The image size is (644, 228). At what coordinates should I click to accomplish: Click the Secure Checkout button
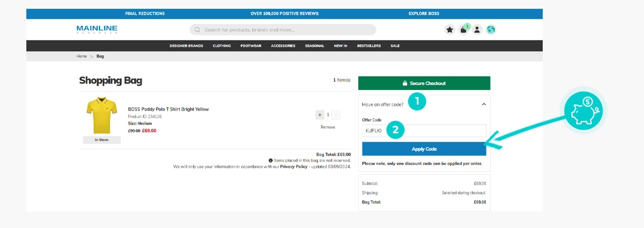click(424, 83)
